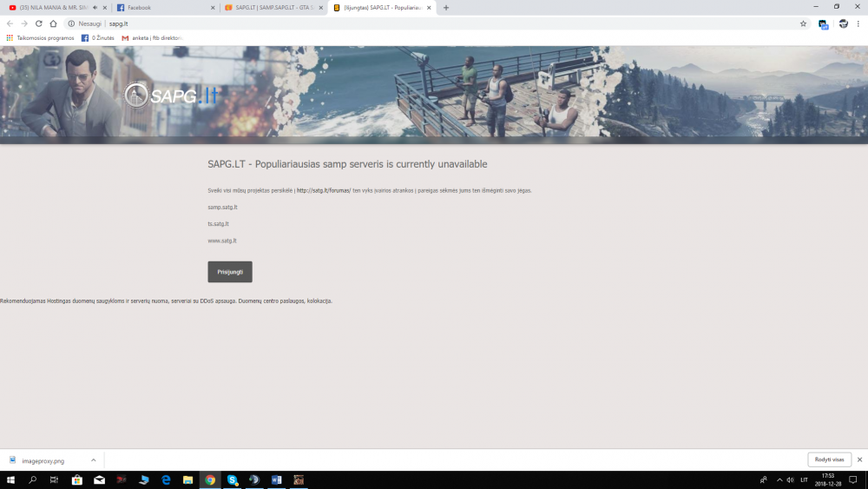Close the Facebook tab

(213, 8)
